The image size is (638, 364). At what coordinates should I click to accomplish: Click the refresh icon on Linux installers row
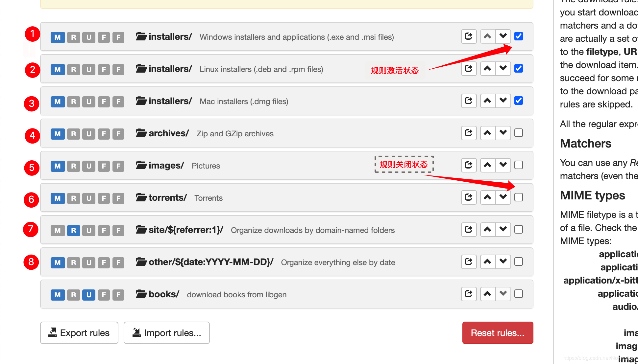[468, 69]
